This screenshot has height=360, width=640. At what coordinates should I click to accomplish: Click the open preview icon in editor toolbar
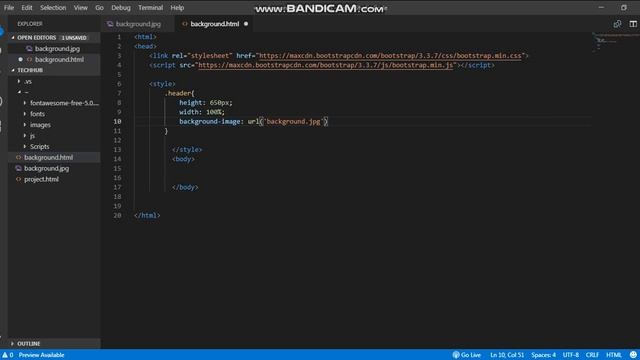tap(617, 24)
